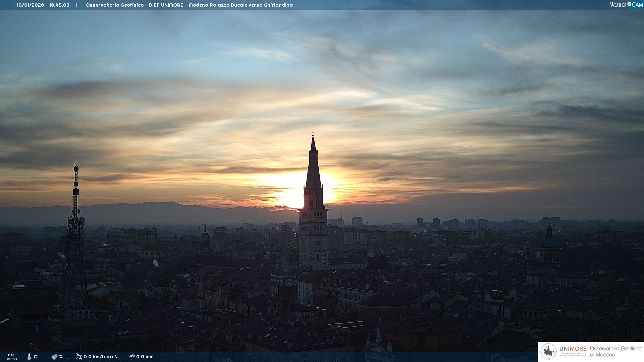This screenshot has height=362, width=644.
Task: Click the 10/01/2026 16:45:03 timestamp
Action: click(x=43, y=5)
